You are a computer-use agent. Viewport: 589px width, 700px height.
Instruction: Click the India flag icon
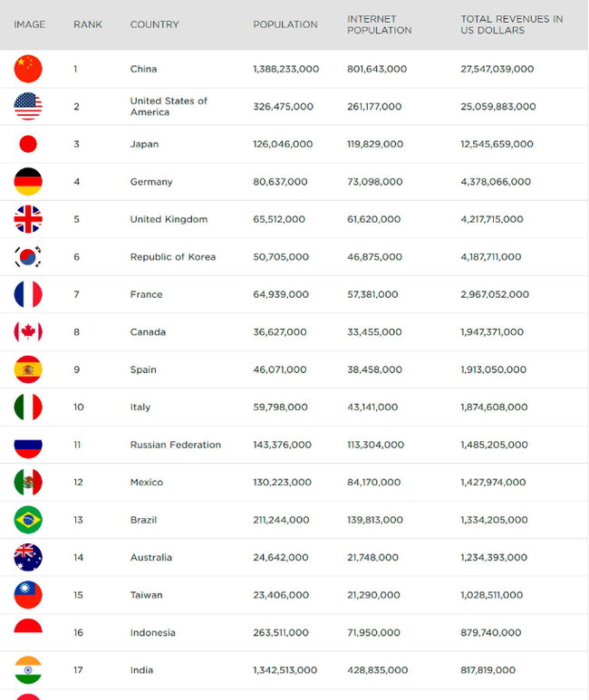(28, 670)
